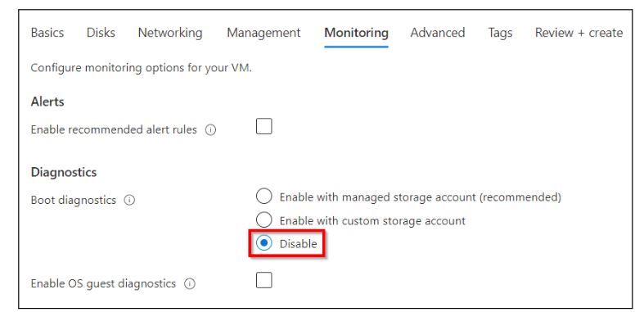Open the Management tab

(263, 33)
